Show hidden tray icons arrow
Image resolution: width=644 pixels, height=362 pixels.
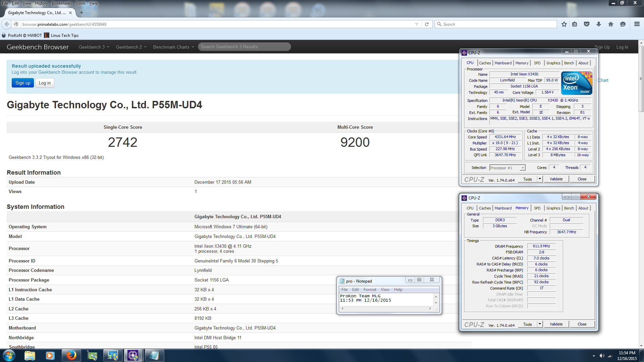click(x=594, y=356)
